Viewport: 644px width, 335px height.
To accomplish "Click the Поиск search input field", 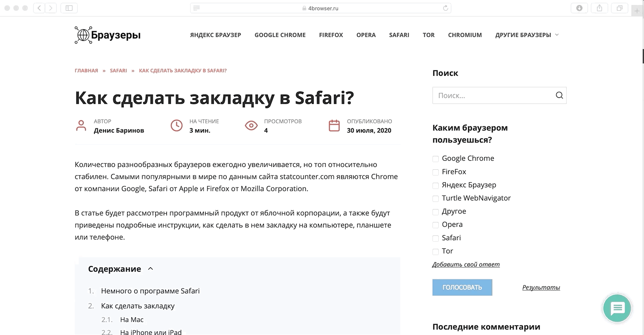I will coord(492,96).
